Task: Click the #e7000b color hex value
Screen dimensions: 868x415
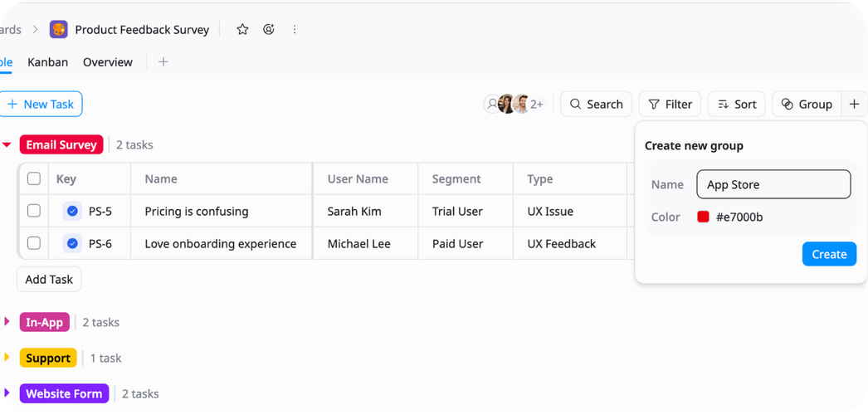Action: click(x=739, y=217)
